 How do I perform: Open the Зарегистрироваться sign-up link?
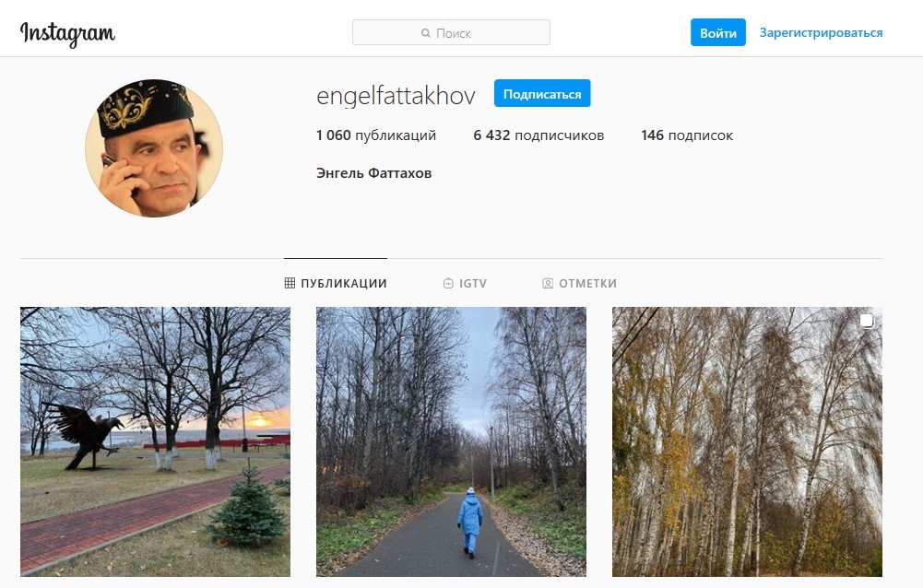[821, 33]
